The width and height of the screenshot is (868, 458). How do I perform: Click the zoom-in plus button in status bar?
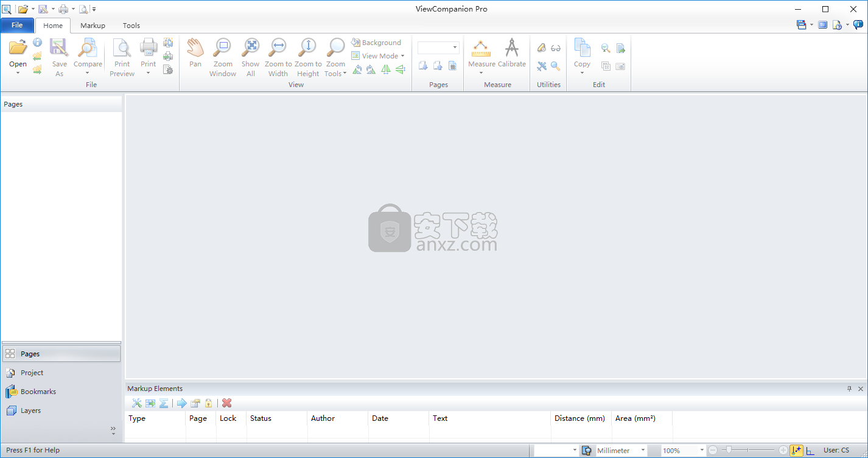pos(783,450)
